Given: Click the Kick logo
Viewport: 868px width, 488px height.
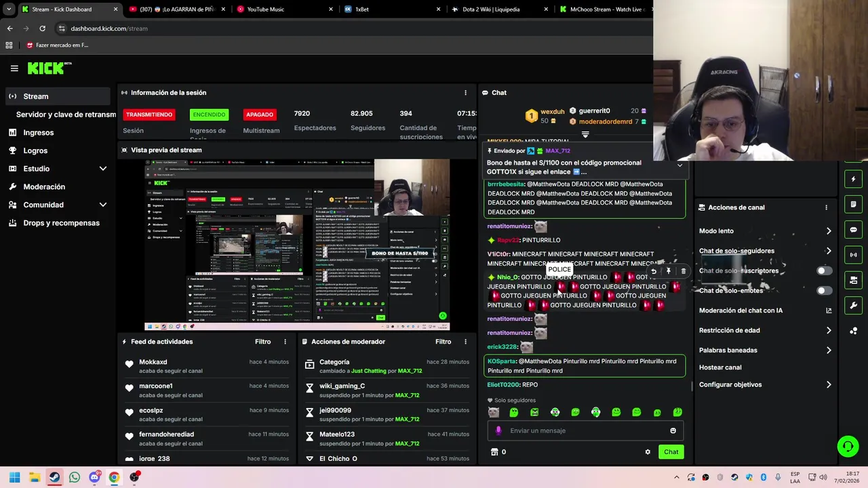Looking at the screenshot, I should pyautogui.click(x=49, y=68).
